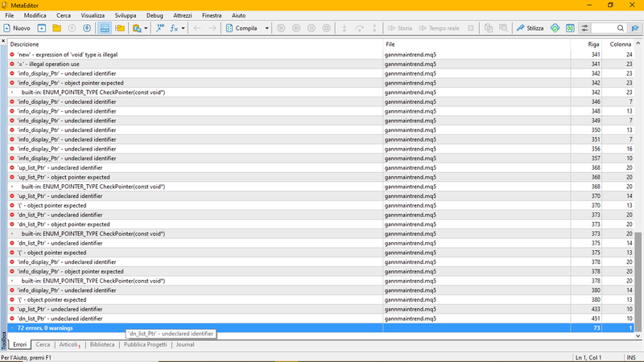This screenshot has width=644, height=362.
Task: Toggle the Navigator folder panel icon
Action: pyautogui.click(x=120, y=28)
